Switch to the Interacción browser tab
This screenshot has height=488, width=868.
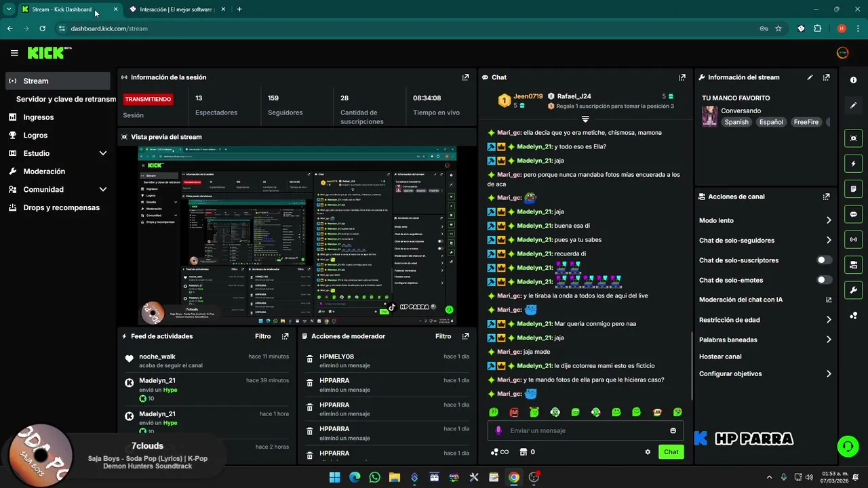[176, 9]
